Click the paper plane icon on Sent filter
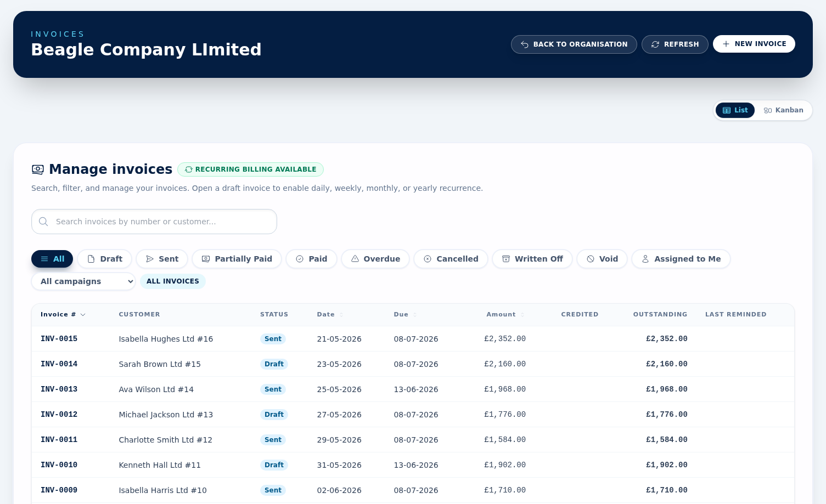This screenshot has width=826, height=504. pos(150,259)
